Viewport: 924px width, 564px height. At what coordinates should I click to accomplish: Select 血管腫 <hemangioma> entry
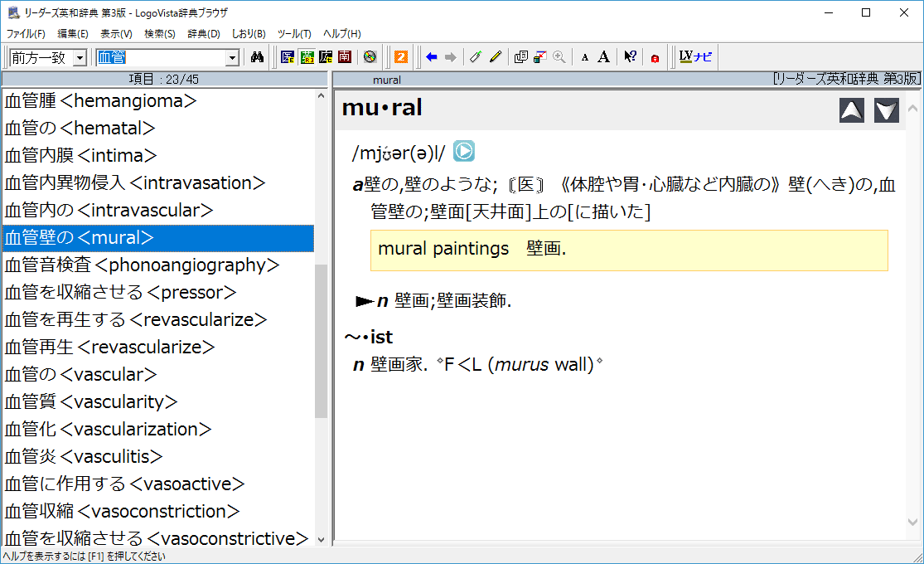pyautogui.click(x=158, y=101)
